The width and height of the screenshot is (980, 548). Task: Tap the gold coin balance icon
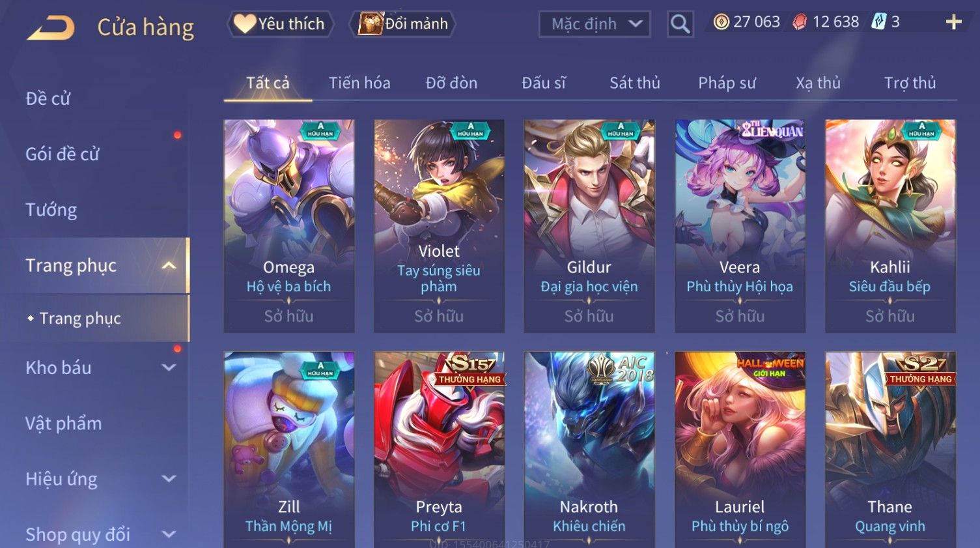tap(721, 22)
